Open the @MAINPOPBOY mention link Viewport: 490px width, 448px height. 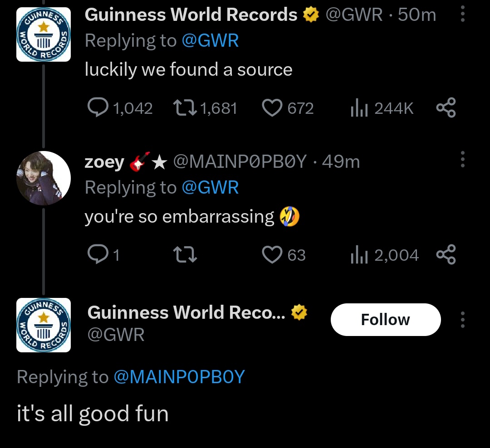(x=178, y=377)
